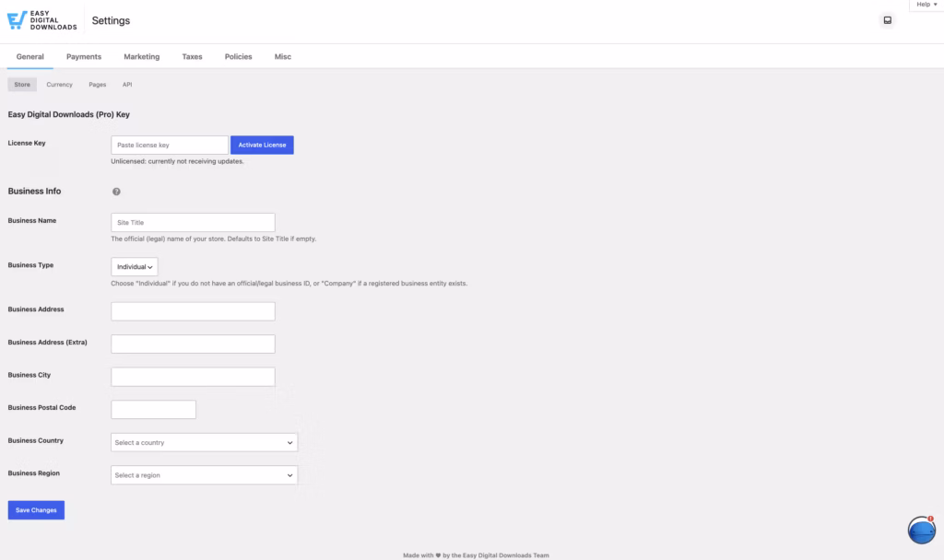Image resolution: width=944 pixels, height=560 pixels.
Task: Click the 'Made with ♥ by the Easy Digital Downloads Team' footer text
Action: point(476,555)
